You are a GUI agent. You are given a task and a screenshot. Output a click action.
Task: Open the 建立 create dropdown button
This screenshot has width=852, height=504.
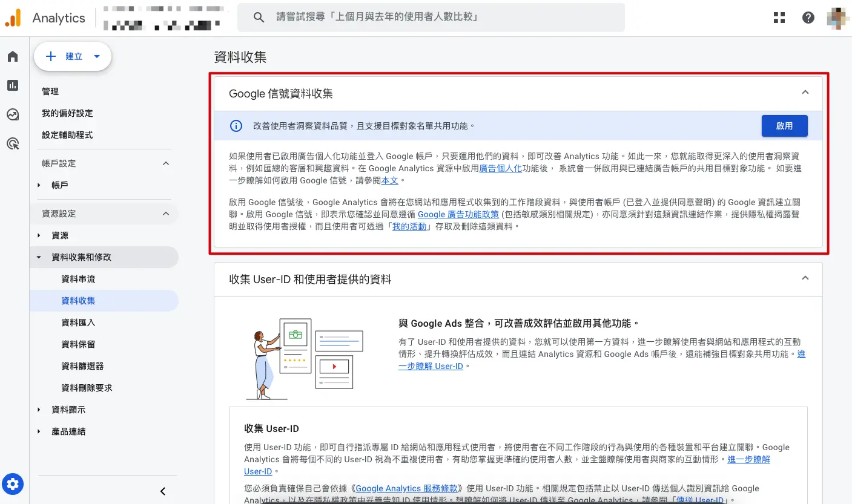point(73,56)
